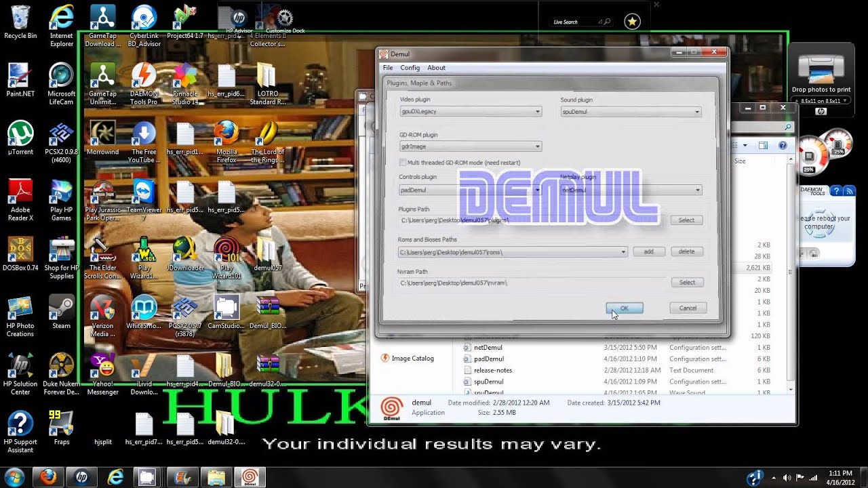Screen dimensions: 868x488
Task: Open the GD-ROM plugin dropdown
Action: coord(471,146)
